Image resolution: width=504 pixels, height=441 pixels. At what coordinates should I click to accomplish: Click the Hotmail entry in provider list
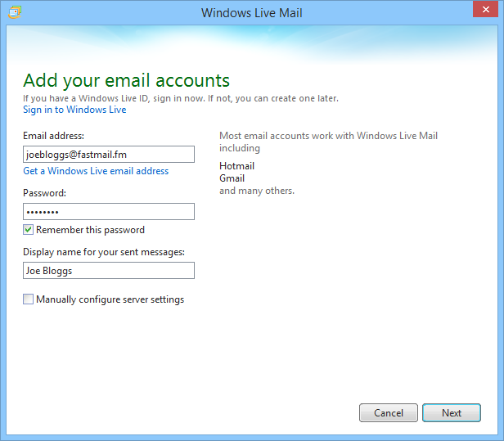click(237, 166)
